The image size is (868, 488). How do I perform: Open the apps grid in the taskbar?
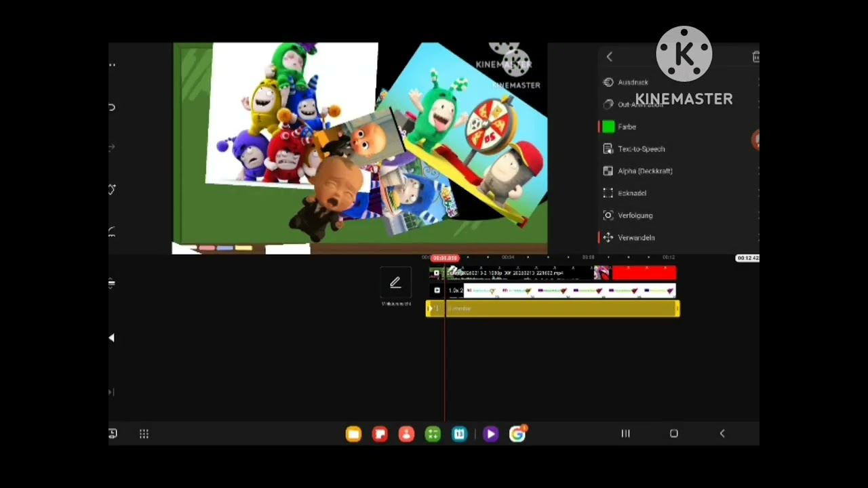[144, 434]
